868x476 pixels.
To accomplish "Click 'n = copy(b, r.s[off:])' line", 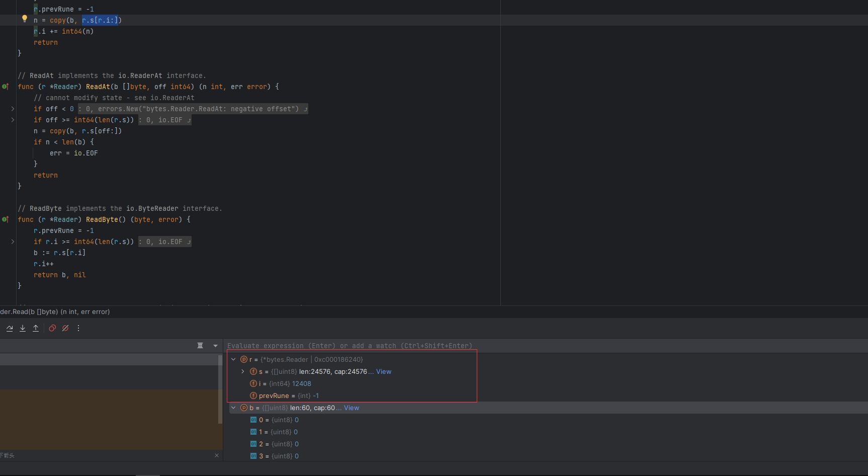I will 78,131.
